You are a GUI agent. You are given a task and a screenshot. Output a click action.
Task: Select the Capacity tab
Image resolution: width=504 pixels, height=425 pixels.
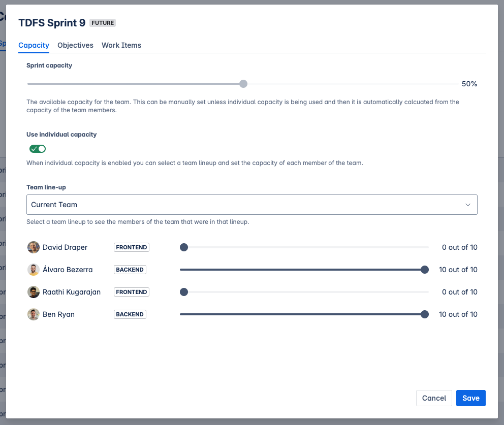click(x=34, y=45)
